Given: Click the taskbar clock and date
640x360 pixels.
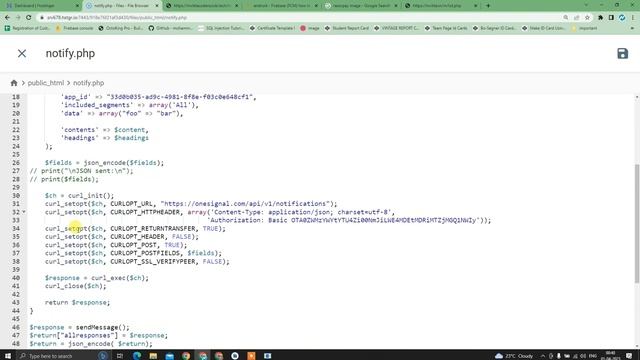Looking at the screenshot, I should coord(611,356).
